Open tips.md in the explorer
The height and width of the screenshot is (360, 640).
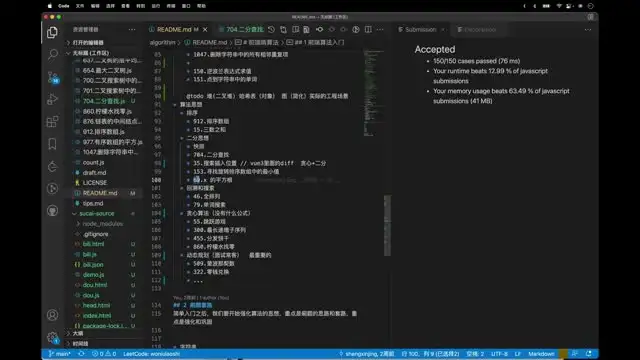coord(93,203)
